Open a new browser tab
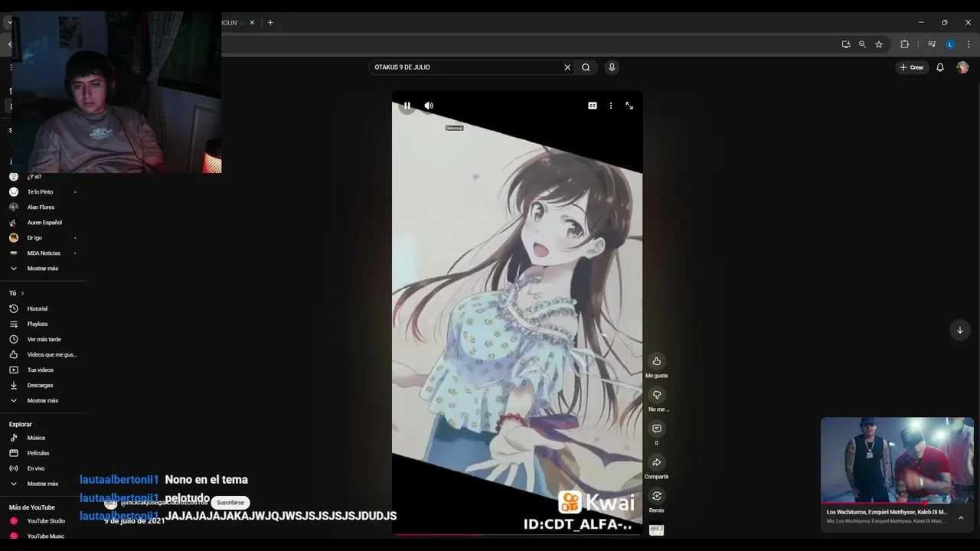 point(270,23)
